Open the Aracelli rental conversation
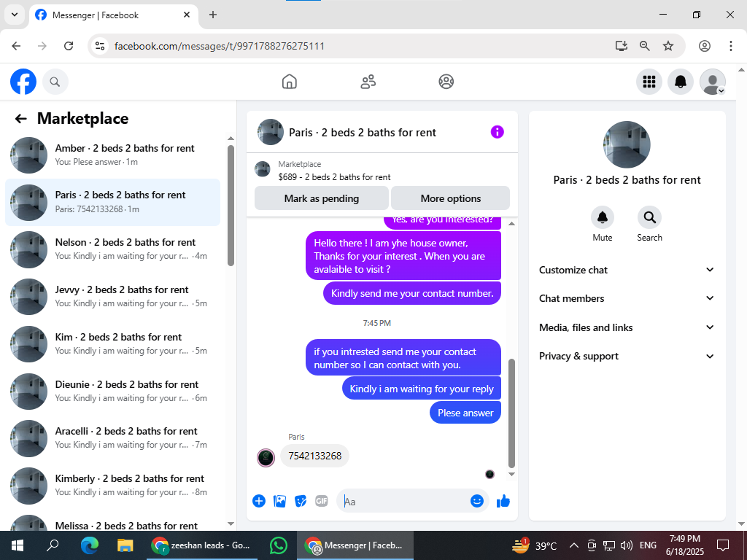The height and width of the screenshot is (560, 747). pos(113,438)
